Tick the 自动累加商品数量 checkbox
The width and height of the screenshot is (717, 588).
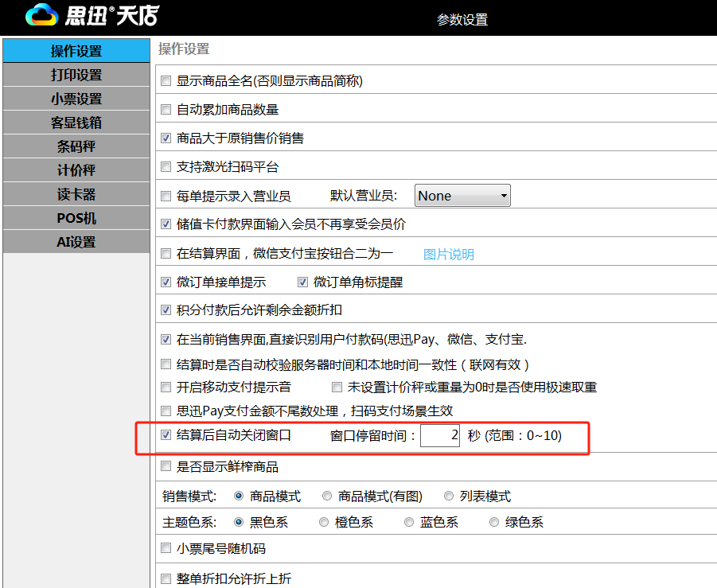166,110
